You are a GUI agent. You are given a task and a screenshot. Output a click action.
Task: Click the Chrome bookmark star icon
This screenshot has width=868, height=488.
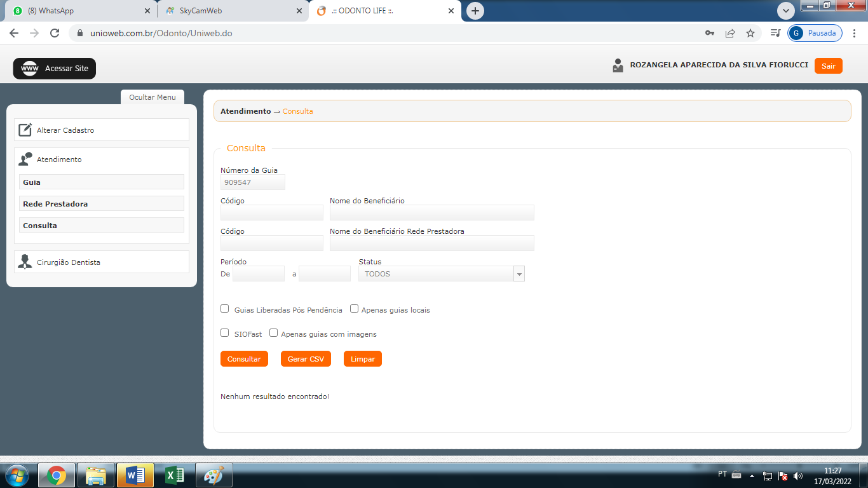pos(750,33)
